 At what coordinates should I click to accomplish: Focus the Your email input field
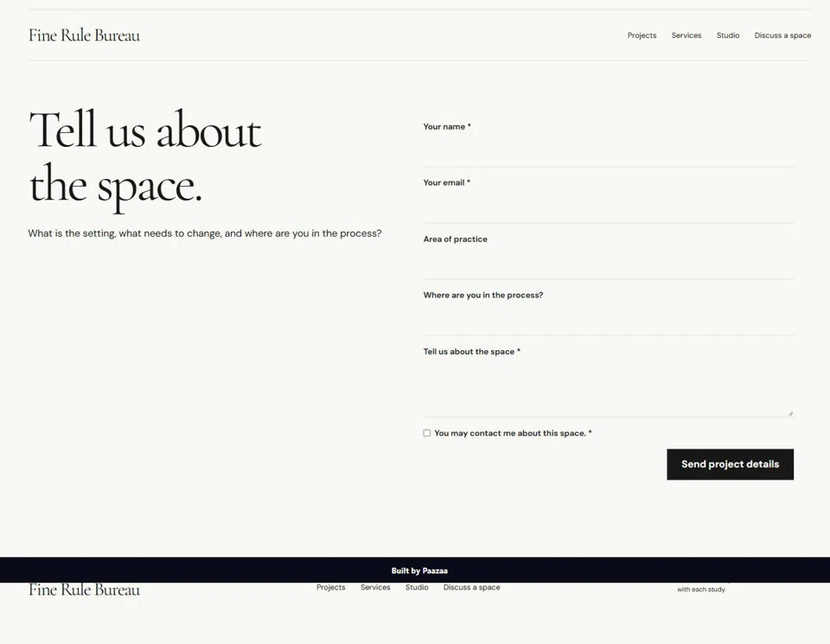click(608, 207)
